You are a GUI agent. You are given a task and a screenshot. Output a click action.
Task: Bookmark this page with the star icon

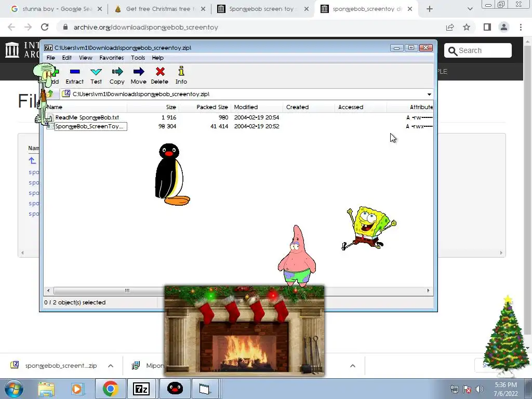[467, 27]
